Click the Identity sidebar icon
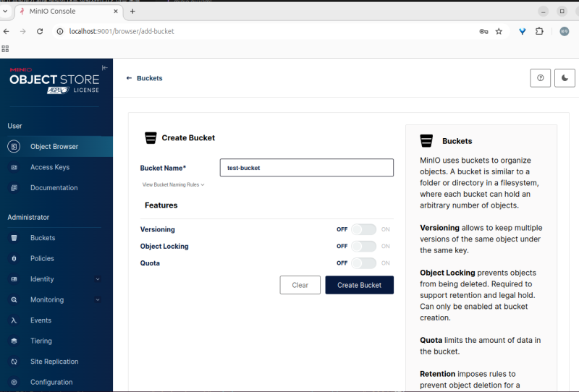The width and height of the screenshot is (579, 392). (x=14, y=279)
